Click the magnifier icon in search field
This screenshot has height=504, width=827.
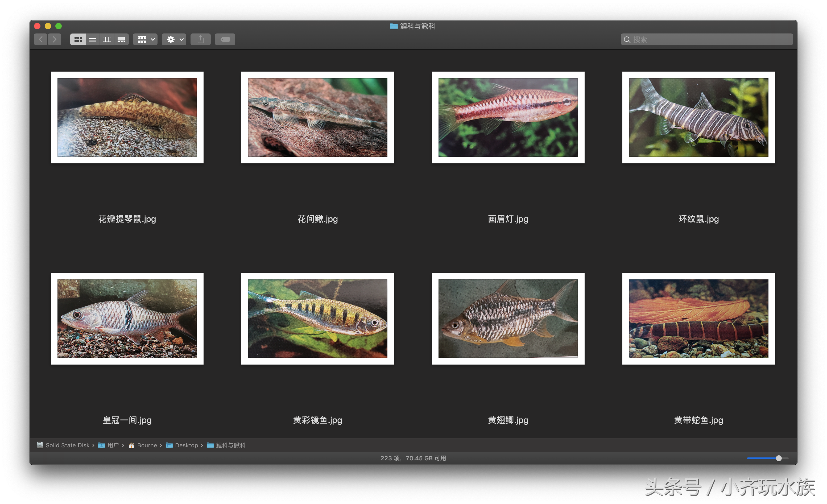click(627, 40)
